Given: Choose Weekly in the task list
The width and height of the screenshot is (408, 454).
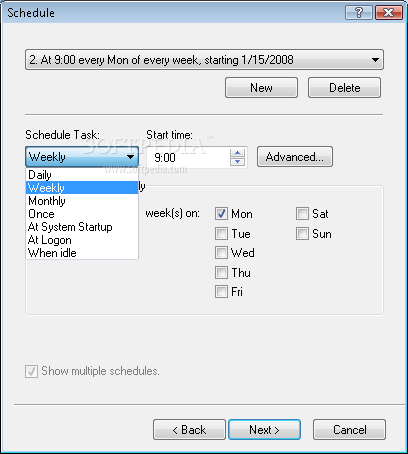Looking at the screenshot, I should [82, 188].
